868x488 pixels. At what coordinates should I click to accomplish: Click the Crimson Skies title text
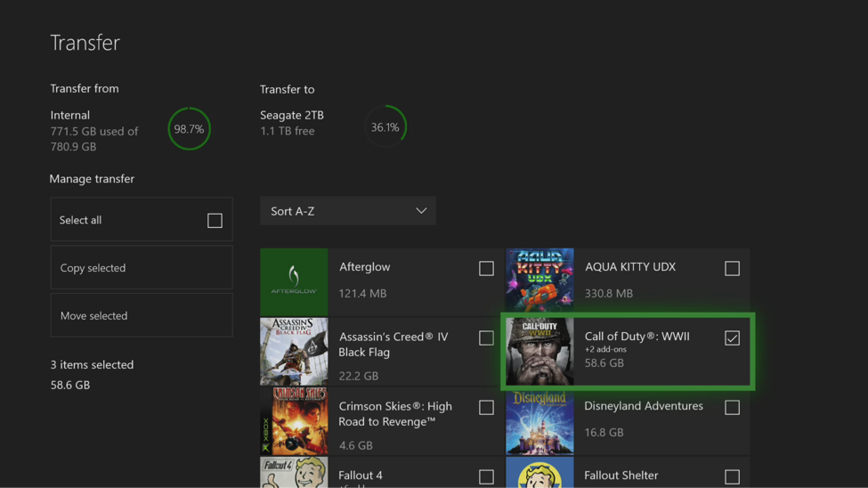click(x=395, y=414)
